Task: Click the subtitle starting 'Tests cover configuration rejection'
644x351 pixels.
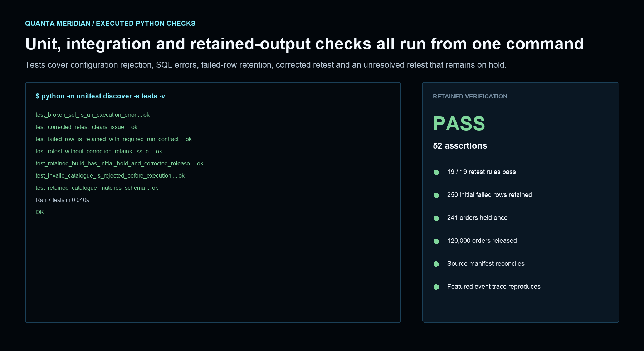Action: point(266,65)
